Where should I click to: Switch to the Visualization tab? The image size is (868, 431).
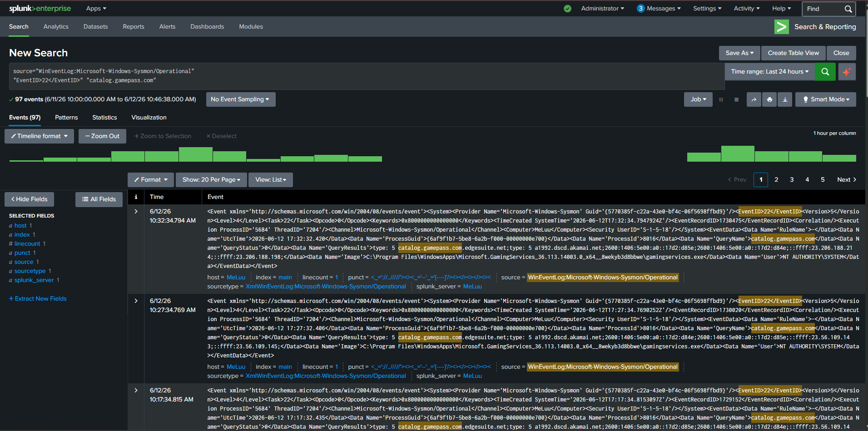coord(149,118)
